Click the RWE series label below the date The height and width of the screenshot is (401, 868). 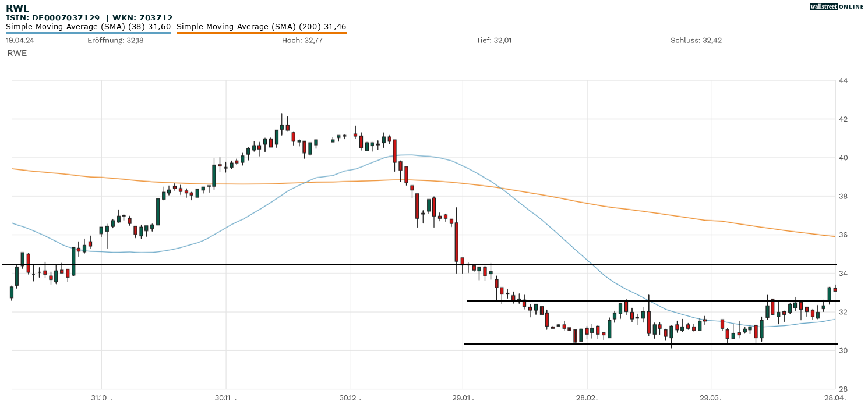(x=17, y=53)
